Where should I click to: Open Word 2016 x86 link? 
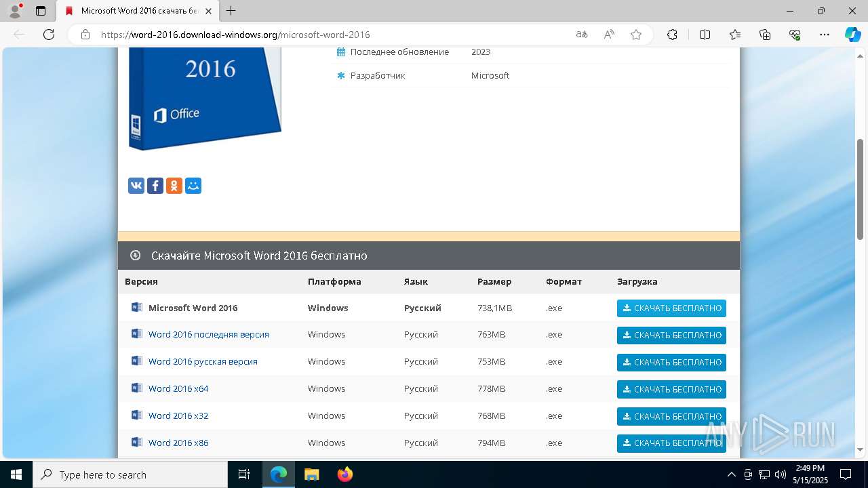178,443
